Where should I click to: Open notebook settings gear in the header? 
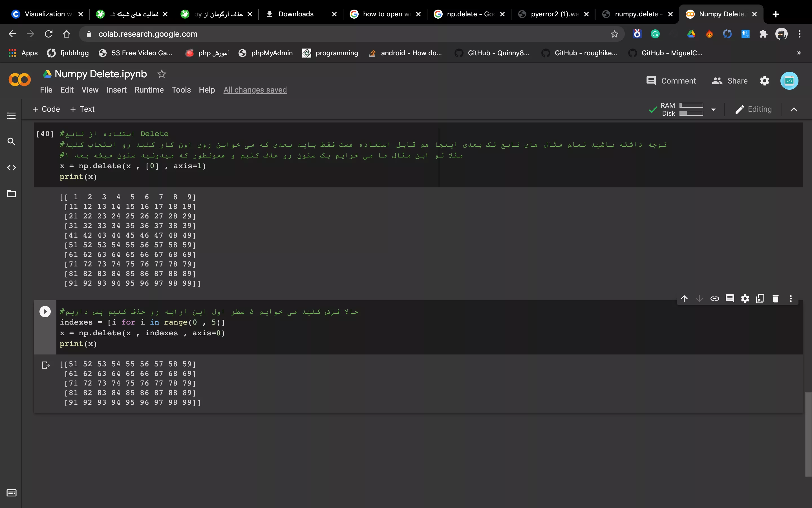(x=764, y=81)
